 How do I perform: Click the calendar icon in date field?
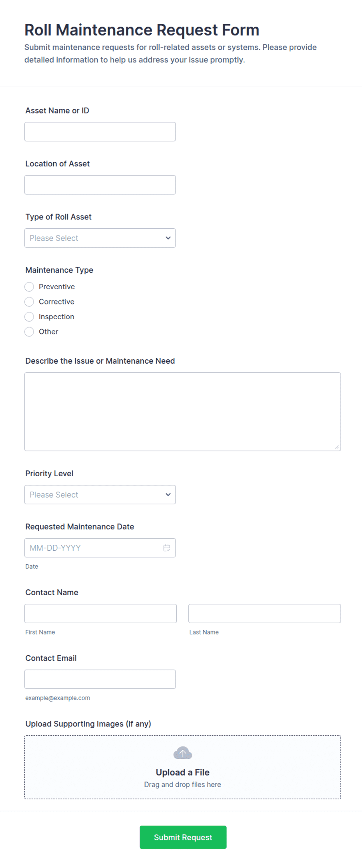(167, 548)
